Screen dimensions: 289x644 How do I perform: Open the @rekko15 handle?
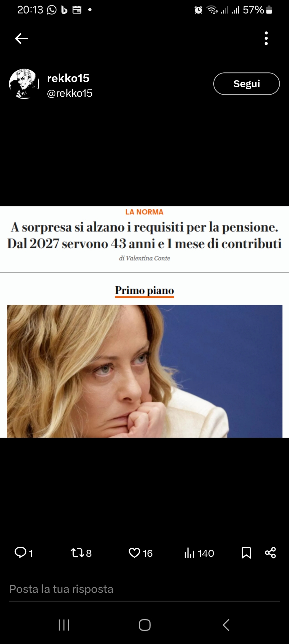pos(70,93)
